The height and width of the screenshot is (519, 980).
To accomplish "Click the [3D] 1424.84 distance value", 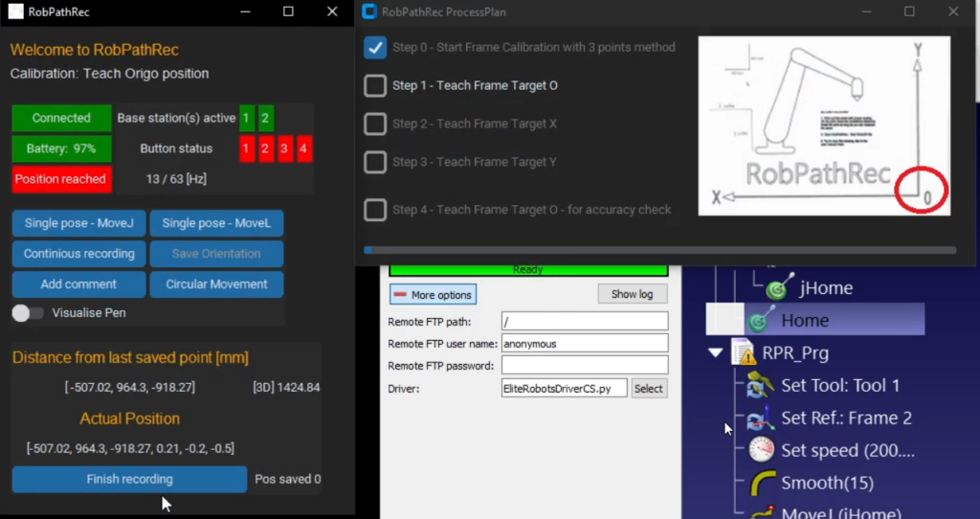I will pyautogui.click(x=286, y=388).
